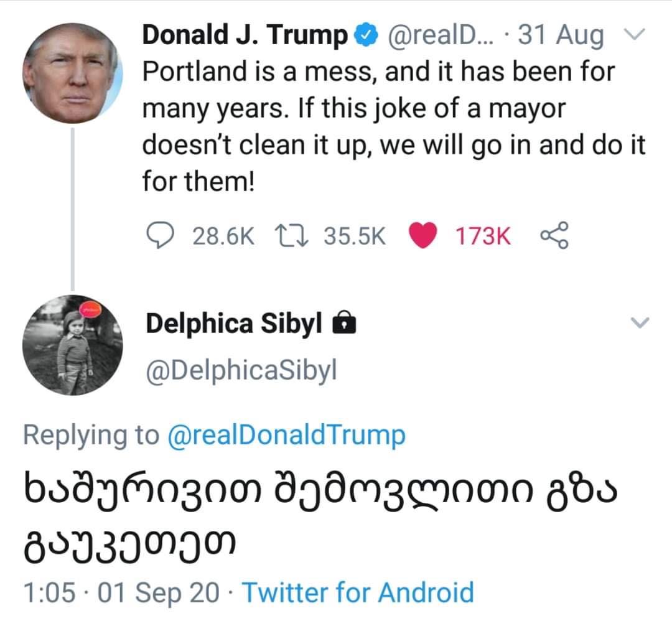Open Donald J. Trump's profile picture
This screenshot has height=631, width=672.
click(x=73, y=73)
